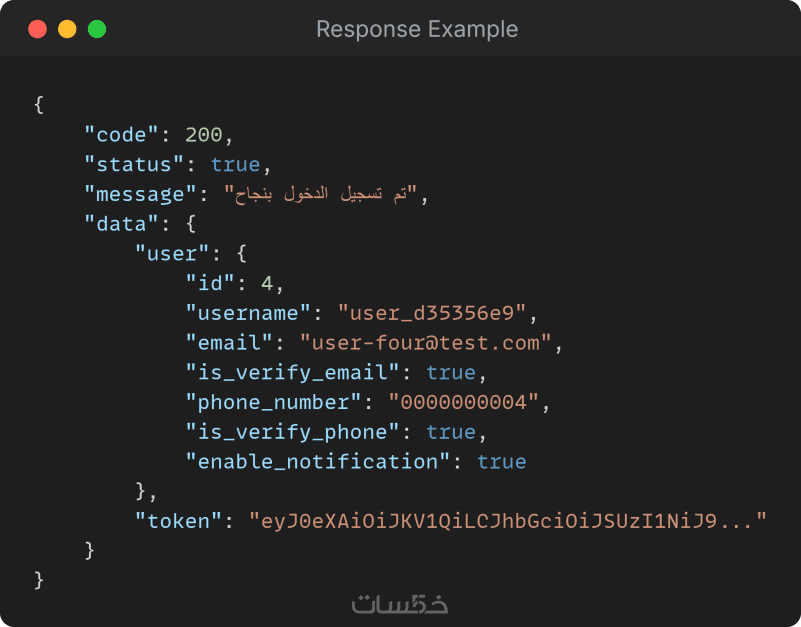The height and width of the screenshot is (627, 801).
Task: Click the "data" key
Action: pyautogui.click(x=118, y=223)
